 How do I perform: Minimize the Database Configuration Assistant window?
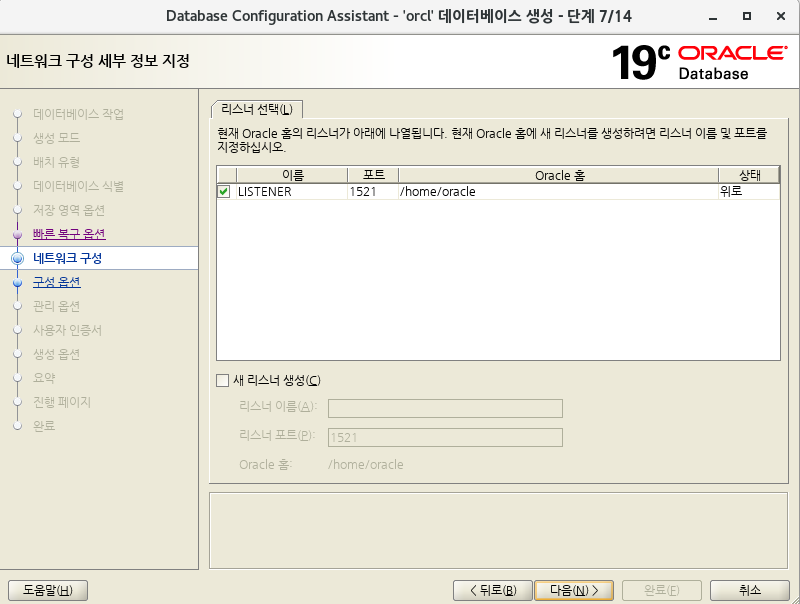(x=713, y=17)
